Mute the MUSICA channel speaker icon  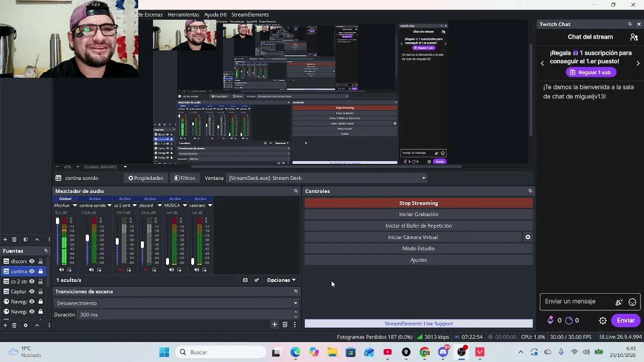(x=171, y=270)
